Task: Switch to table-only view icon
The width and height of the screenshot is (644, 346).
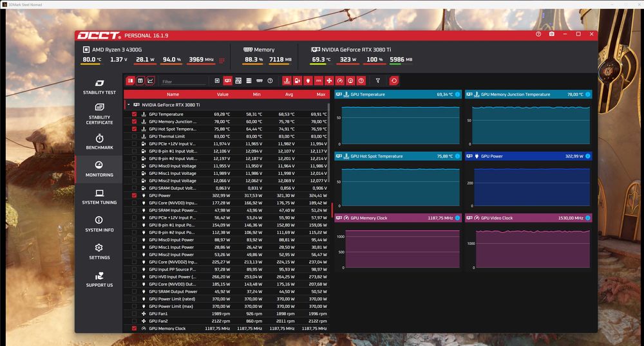Action: click(x=140, y=81)
